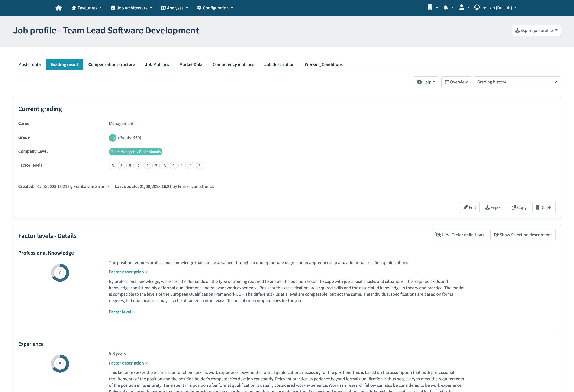This screenshot has height=392, width=574.
Task: Click the Export button for current grading
Action: 494,207
